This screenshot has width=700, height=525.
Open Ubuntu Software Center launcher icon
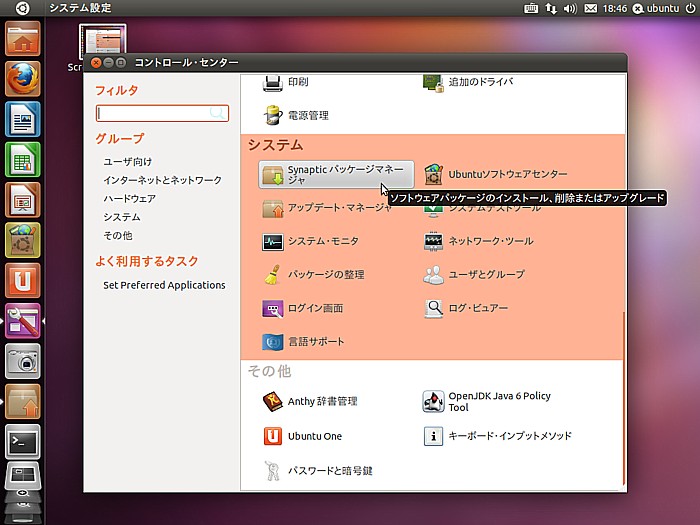click(22, 240)
